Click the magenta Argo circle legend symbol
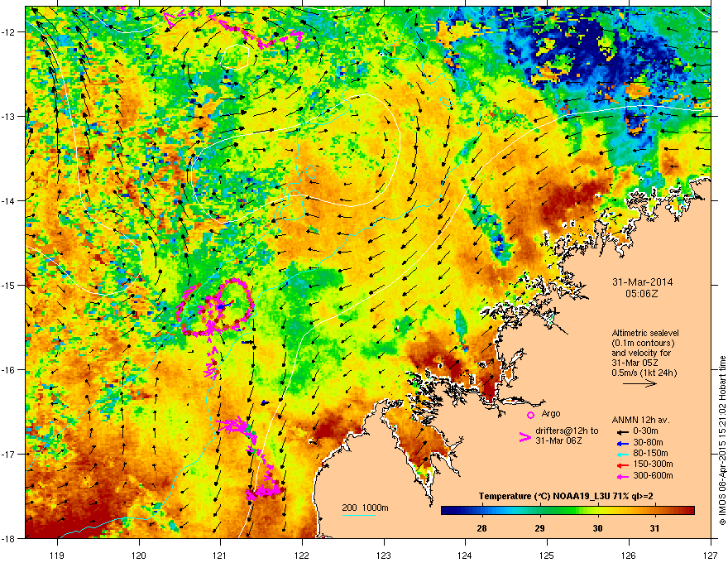This screenshot has width=728, height=563. point(530,415)
